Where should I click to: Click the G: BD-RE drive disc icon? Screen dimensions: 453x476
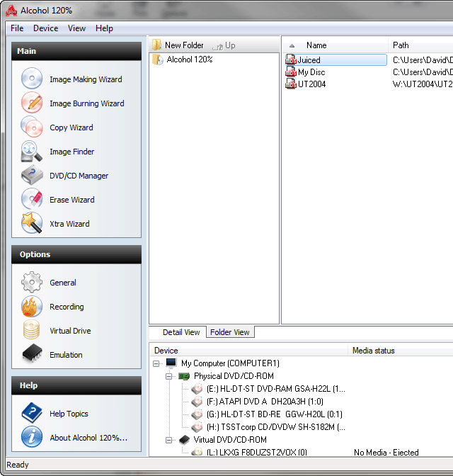(197, 414)
